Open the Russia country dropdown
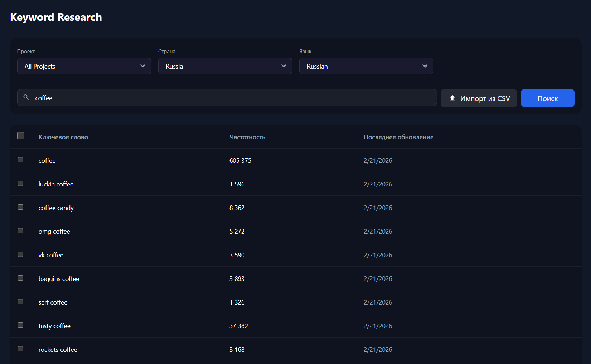This screenshot has width=591, height=364. coord(225,66)
